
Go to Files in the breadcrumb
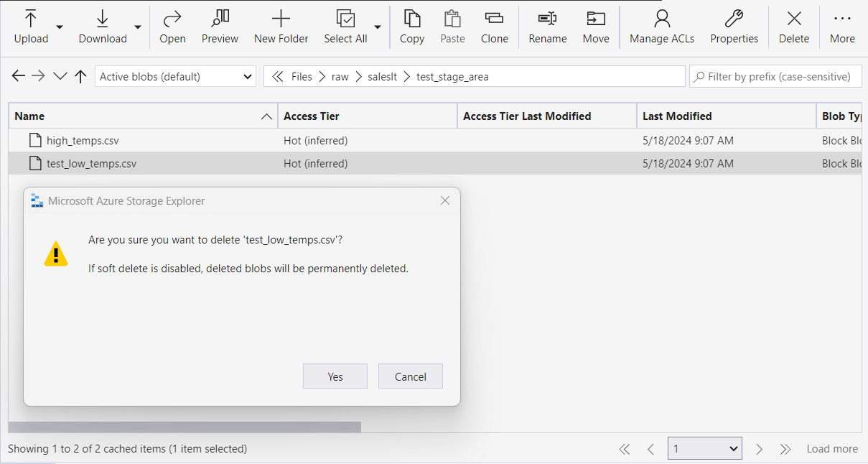pyautogui.click(x=302, y=76)
